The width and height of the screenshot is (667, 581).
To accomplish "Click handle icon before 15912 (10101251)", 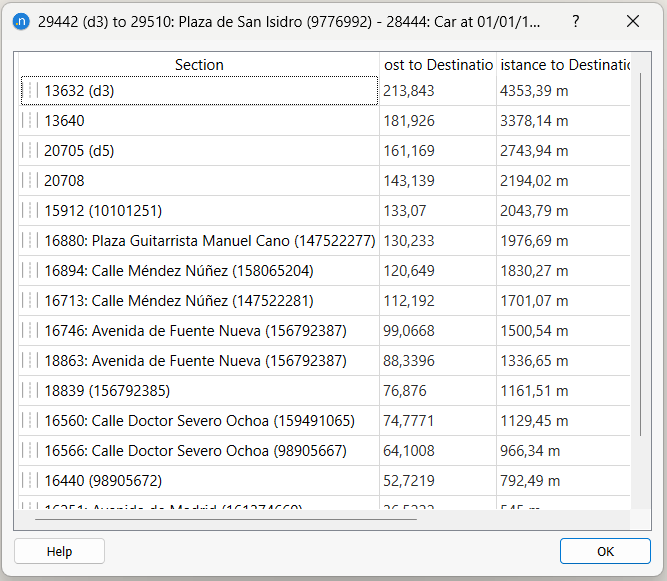I will tap(32, 211).
